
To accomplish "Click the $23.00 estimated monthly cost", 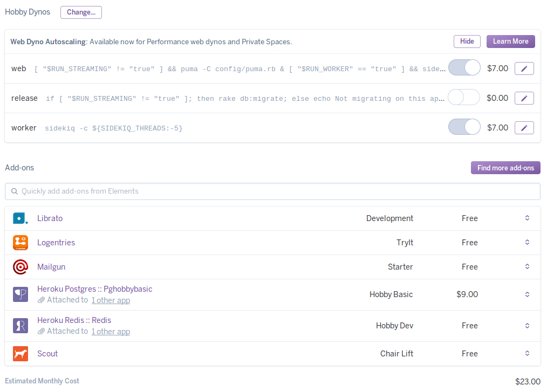I will (528, 382).
